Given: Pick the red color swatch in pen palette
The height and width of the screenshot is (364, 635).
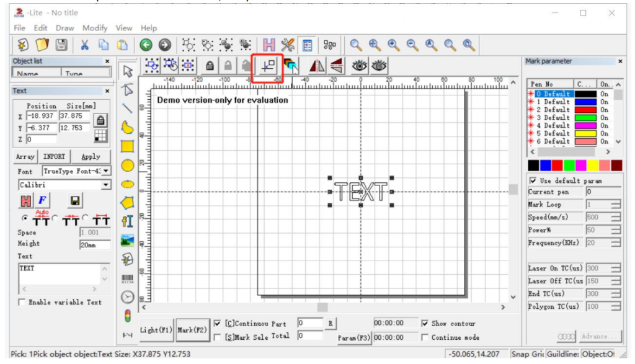Looking at the screenshot, I should (x=556, y=166).
